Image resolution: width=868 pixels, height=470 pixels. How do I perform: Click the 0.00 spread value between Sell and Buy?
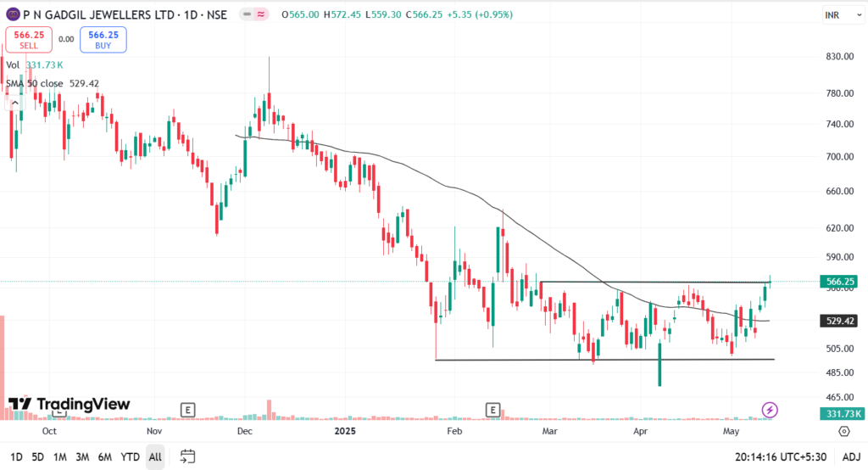pos(66,39)
